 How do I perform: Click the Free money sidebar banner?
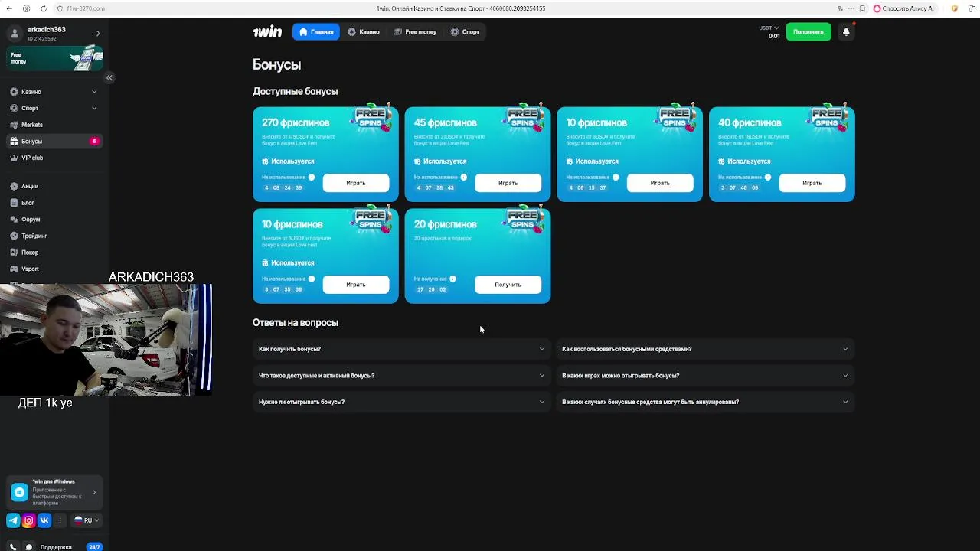55,58
